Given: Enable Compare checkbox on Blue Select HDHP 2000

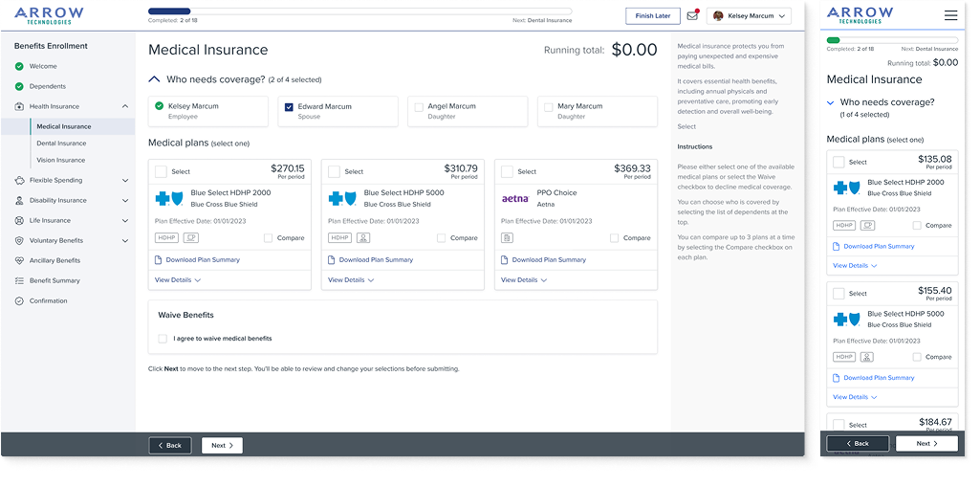Looking at the screenshot, I should pos(268,238).
